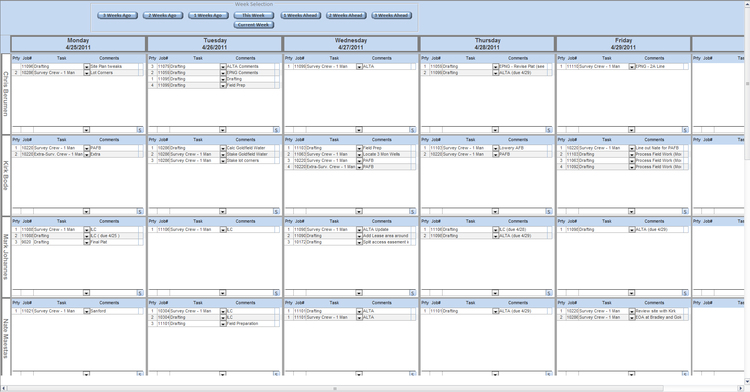Select the Wednesday 4/27/2011 column header

[x=351, y=44]
